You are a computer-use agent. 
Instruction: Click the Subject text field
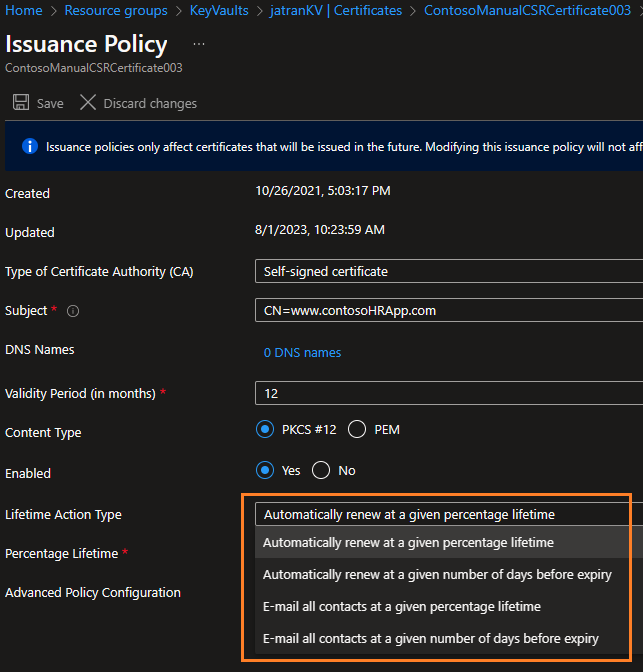tap(448, 311)
